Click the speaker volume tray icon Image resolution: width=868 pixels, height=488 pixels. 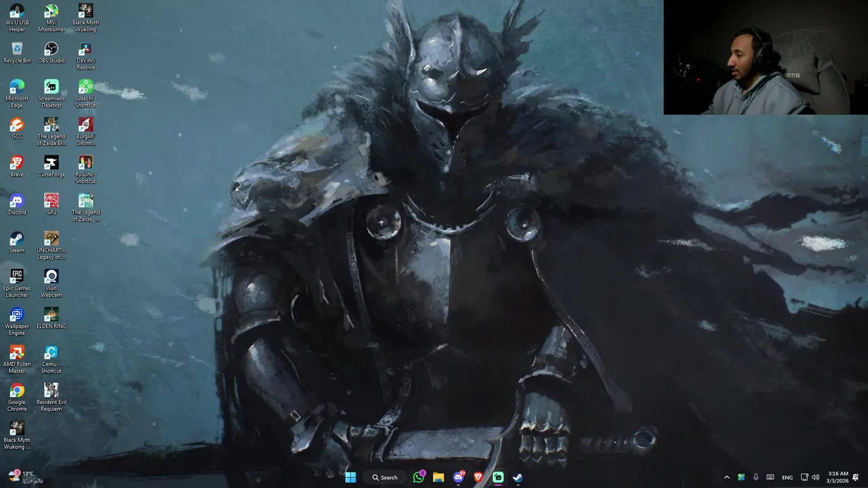point(816,477)
